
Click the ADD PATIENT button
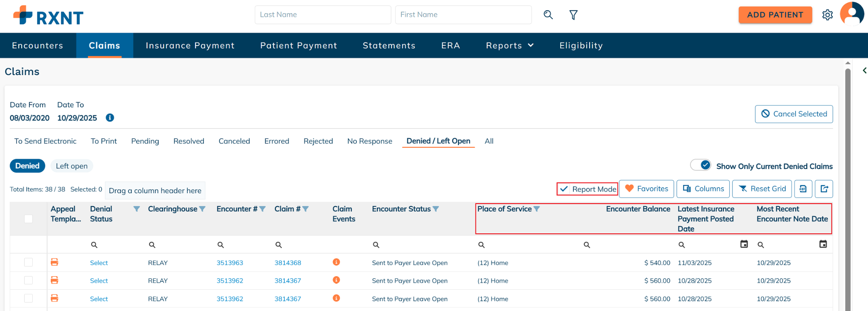click(x=775, y=15)
